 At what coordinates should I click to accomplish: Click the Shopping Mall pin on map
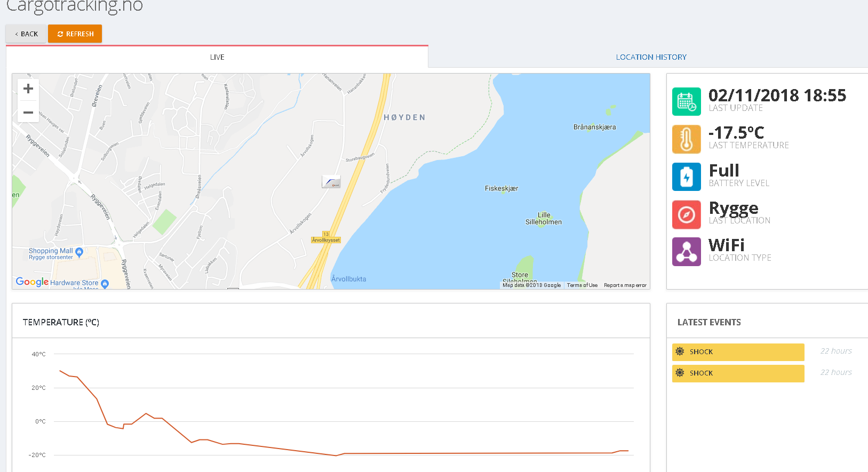click(79, 251)
